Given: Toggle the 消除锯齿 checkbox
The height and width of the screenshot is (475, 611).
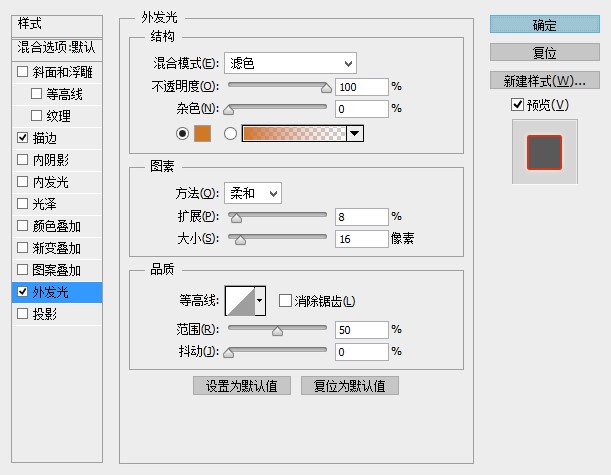Looking at the screenshot, I should (x=285, y=301).
